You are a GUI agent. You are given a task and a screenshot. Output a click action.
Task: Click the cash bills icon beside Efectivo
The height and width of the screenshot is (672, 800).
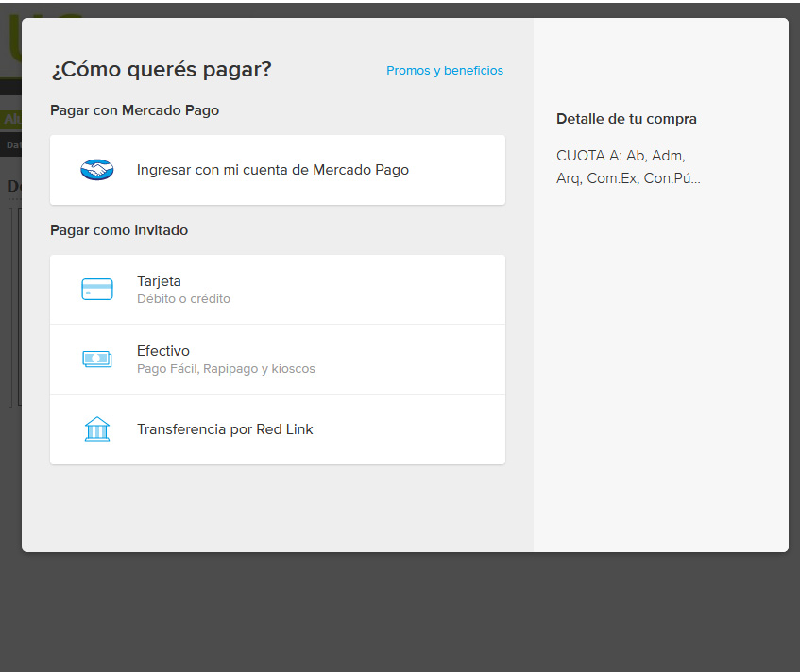click(x=97, y=359)
